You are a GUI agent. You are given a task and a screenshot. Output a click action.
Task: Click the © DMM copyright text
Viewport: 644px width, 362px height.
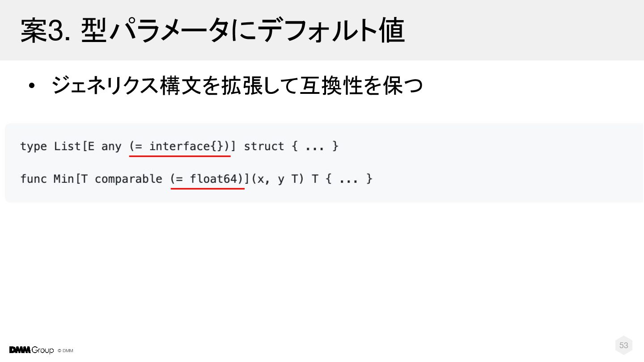pos(65,351)
